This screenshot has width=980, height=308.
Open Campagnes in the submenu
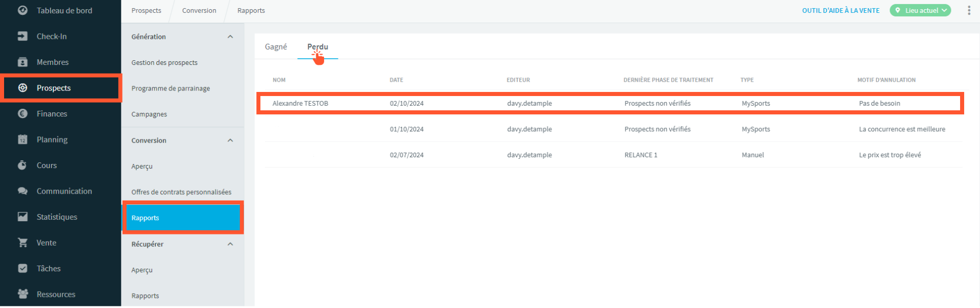[x=149, y=114]
